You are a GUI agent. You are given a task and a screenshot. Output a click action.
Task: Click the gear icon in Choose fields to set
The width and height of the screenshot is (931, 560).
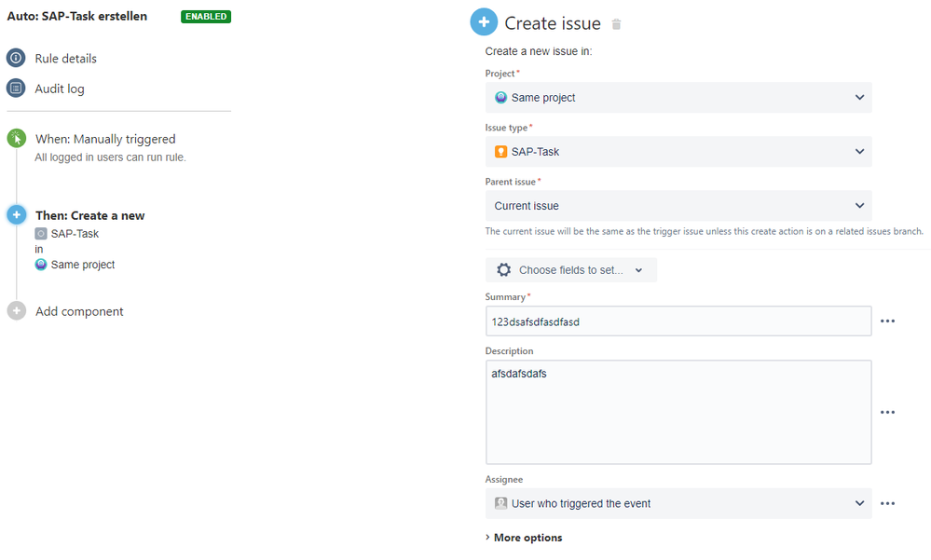pyautogui.click(x=503, y=270)
